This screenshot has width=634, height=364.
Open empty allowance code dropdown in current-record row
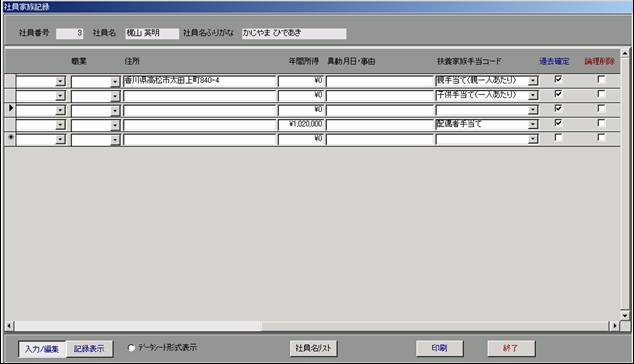(x=533, y=110)
